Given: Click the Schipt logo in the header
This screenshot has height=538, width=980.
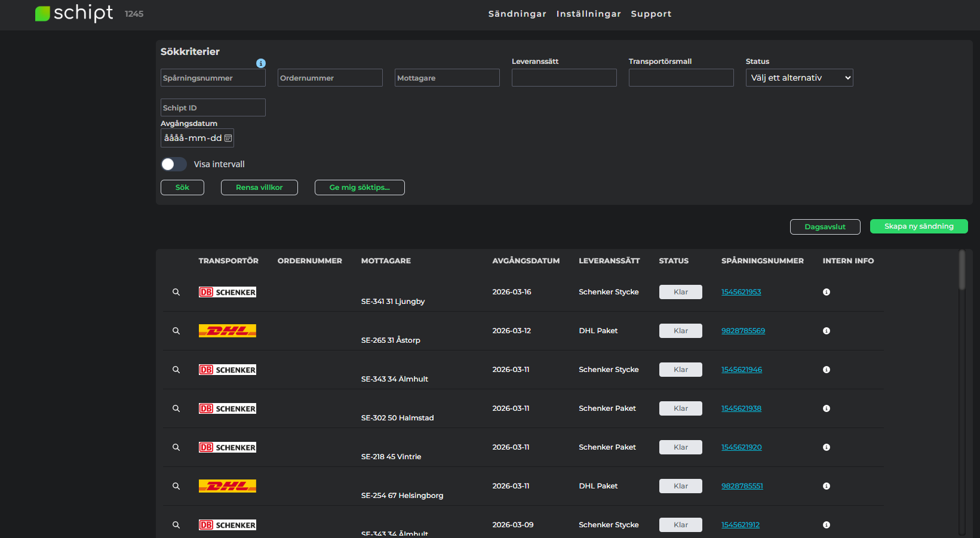Looking at the screenshot, I should pyautogui.click(x=74, y=13).
